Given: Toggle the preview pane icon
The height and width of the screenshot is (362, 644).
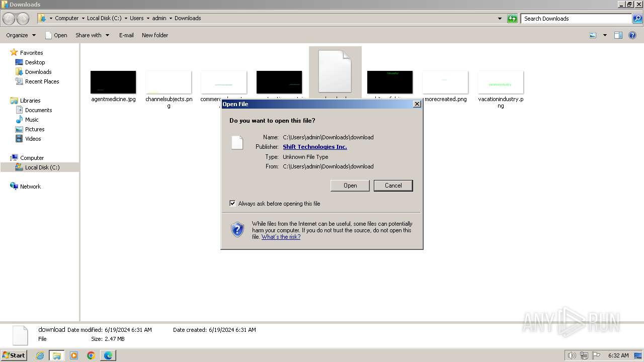Looking at the screenshot, I should (x=618, y=35).
